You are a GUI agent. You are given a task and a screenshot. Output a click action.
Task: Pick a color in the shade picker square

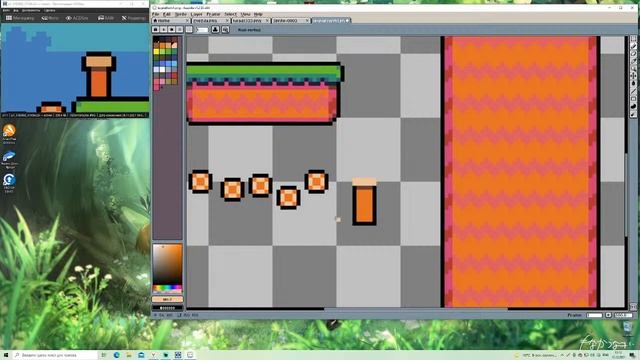[167, 264]
